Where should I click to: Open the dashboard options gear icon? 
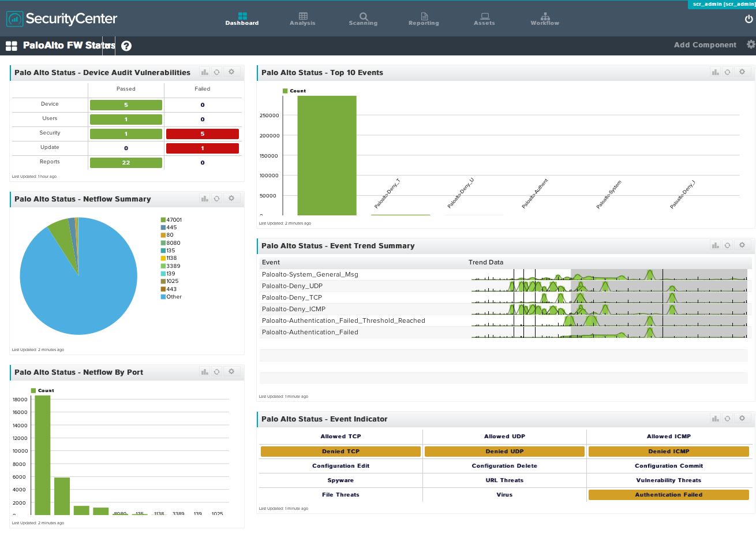[750, 44]
